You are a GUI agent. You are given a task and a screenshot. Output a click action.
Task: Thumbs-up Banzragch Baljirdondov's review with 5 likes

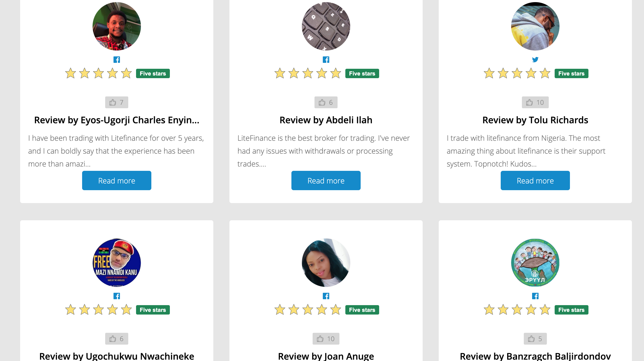point(535,339)
